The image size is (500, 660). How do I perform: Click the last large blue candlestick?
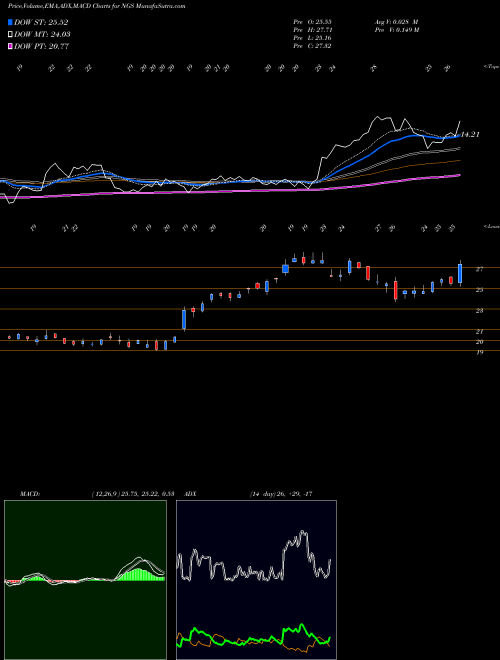[460, 274]
